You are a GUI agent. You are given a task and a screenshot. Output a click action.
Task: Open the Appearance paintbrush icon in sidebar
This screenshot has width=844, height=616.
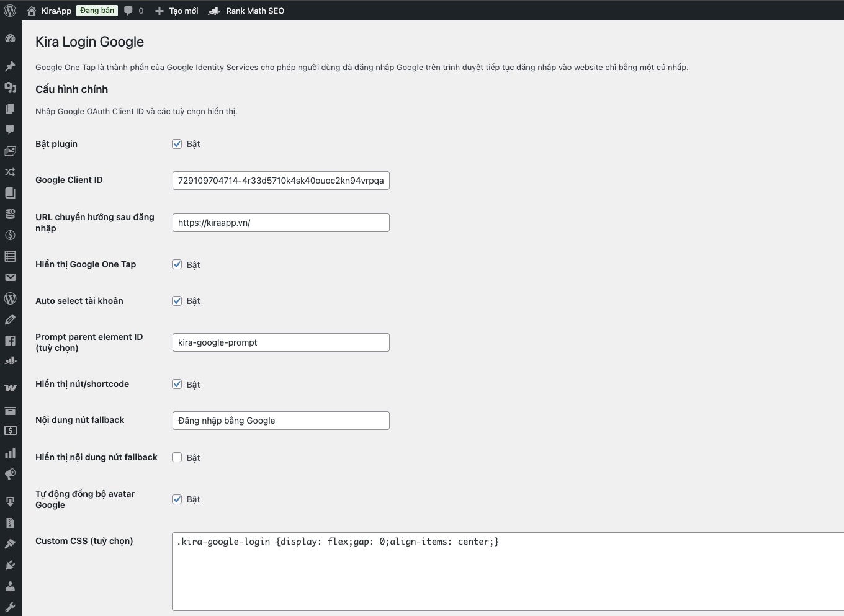[10, 544]
